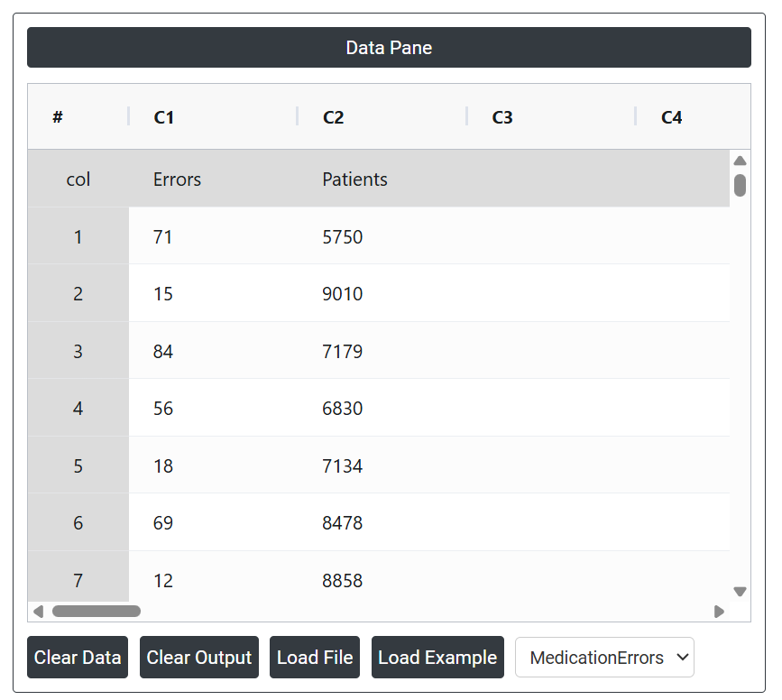The image size is (782, 700).
Task: Click the Errors column name cell
Action: [x=177, y=180]
